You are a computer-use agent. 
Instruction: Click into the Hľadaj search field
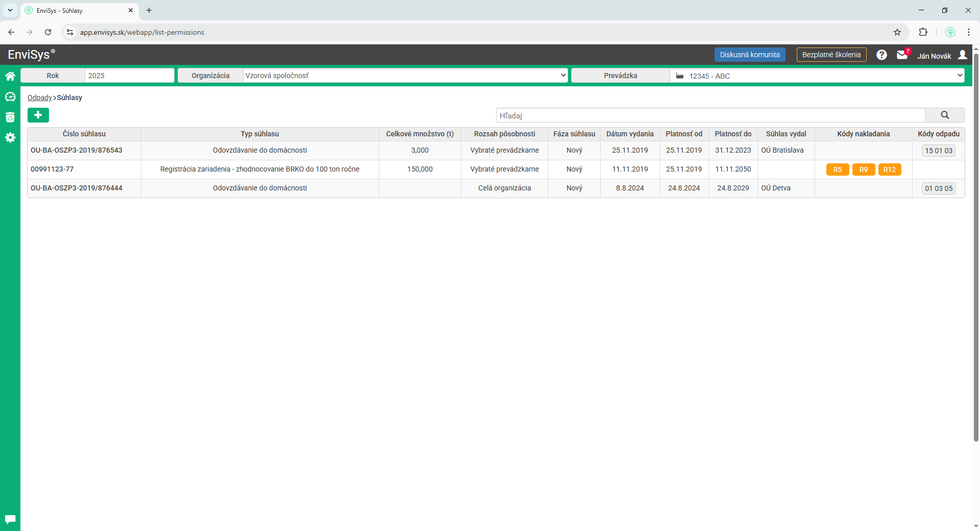click(710, 115)
